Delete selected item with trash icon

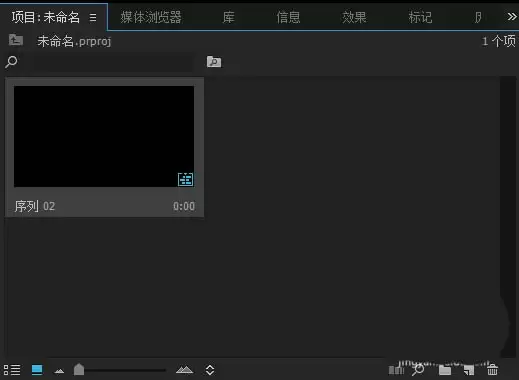click(492, 369)
